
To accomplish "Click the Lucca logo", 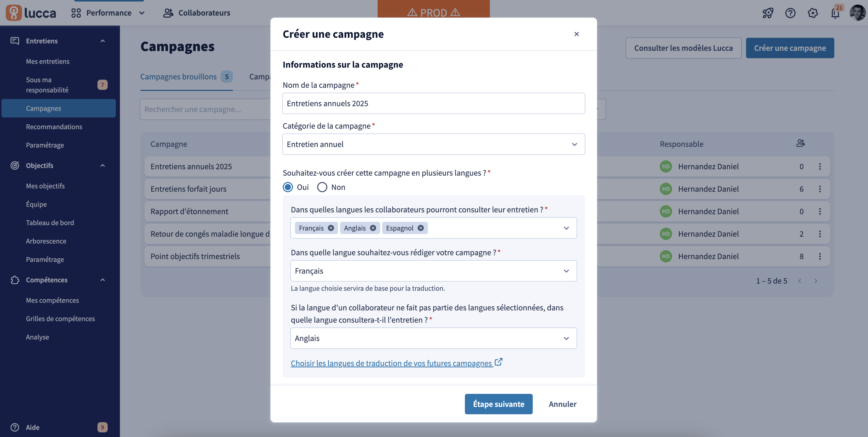I will coord(31,13).
